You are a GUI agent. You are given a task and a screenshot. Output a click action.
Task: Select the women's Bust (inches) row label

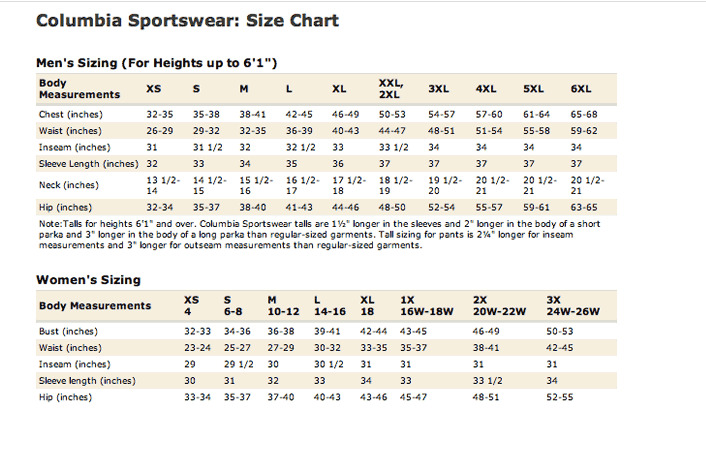coord(68,331)
